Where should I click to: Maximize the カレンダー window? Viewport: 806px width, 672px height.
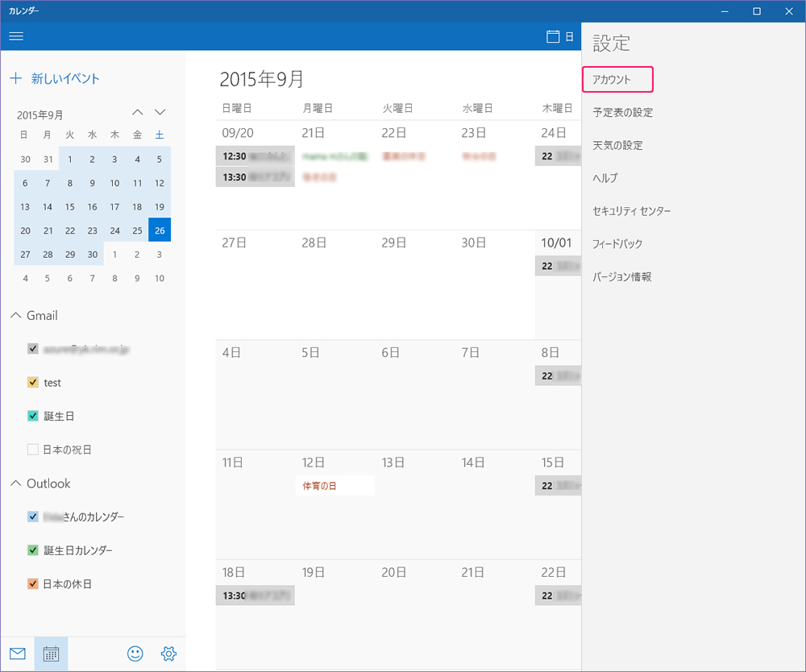coord(757,11)
